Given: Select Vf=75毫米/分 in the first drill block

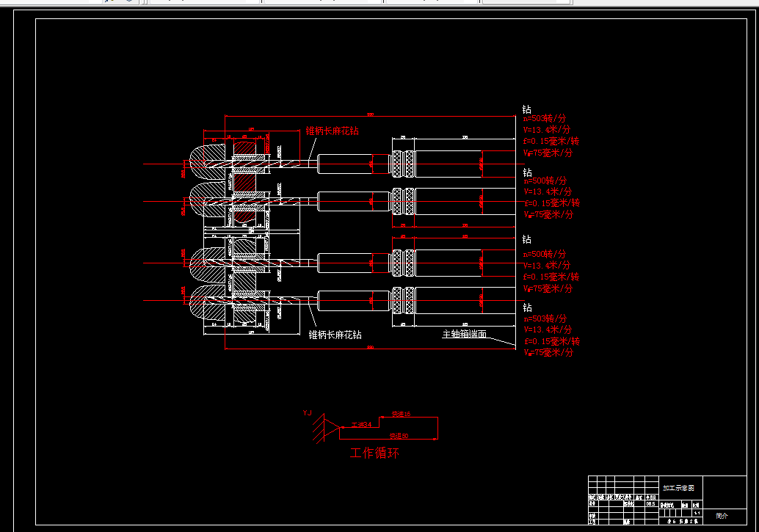Looking at the screenshot, I should [x=548, y=153].
